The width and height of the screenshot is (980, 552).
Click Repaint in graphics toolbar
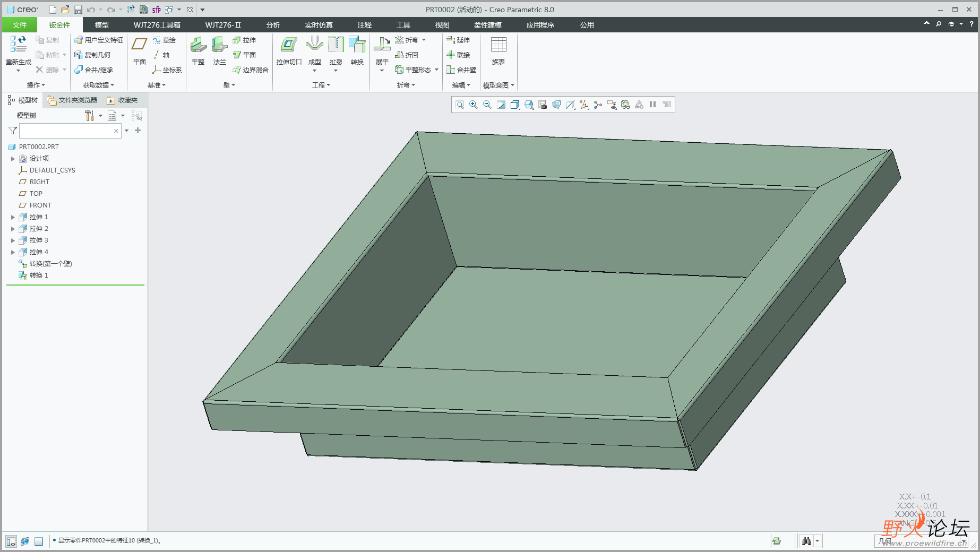pyautogui.click(x=501, y=105)
